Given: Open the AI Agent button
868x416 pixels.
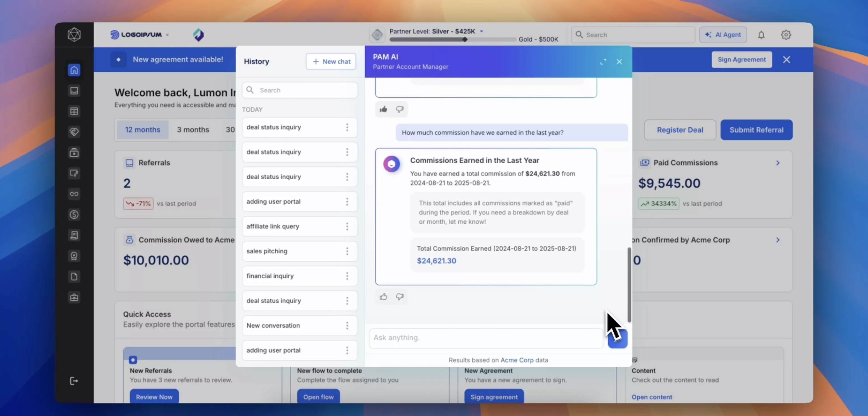Looking at the screenshot, I should tap(723, 35).
